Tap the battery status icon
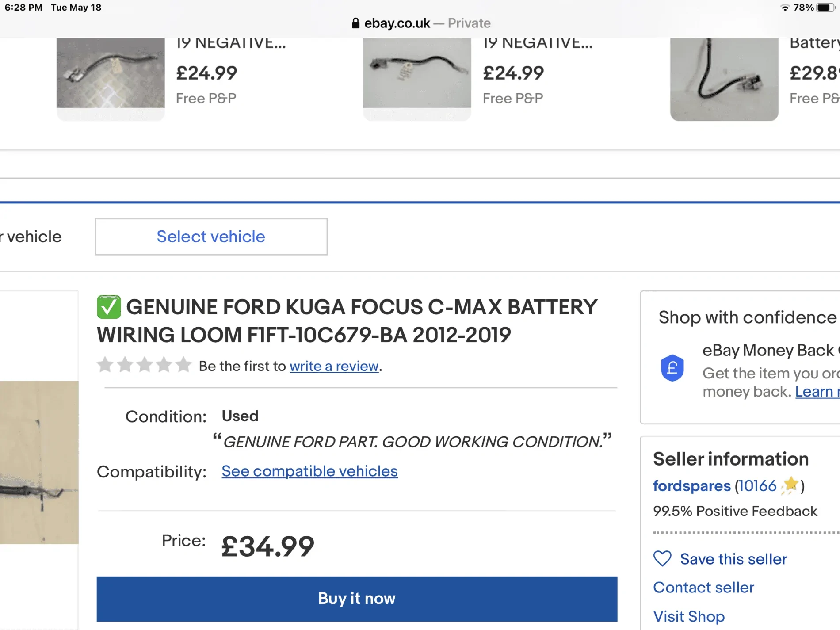This screenshot has height=630, width=840. coord(825,8)
